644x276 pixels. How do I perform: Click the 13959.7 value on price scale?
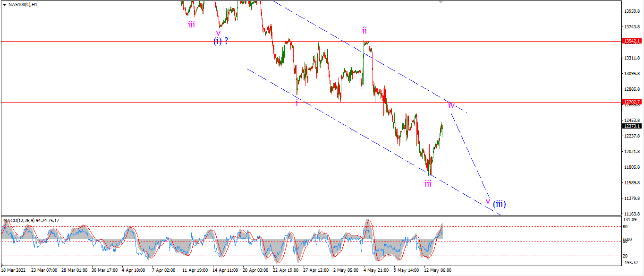(632, 11)
